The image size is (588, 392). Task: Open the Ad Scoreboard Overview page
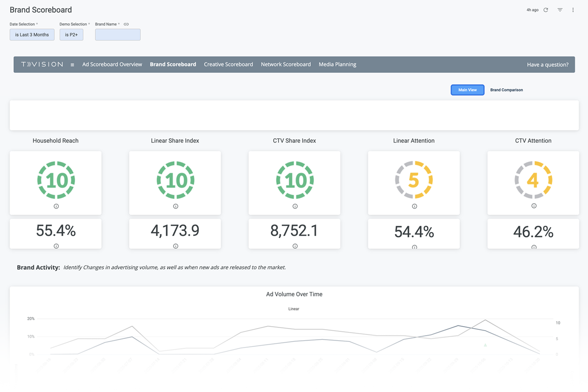(112, 64)
